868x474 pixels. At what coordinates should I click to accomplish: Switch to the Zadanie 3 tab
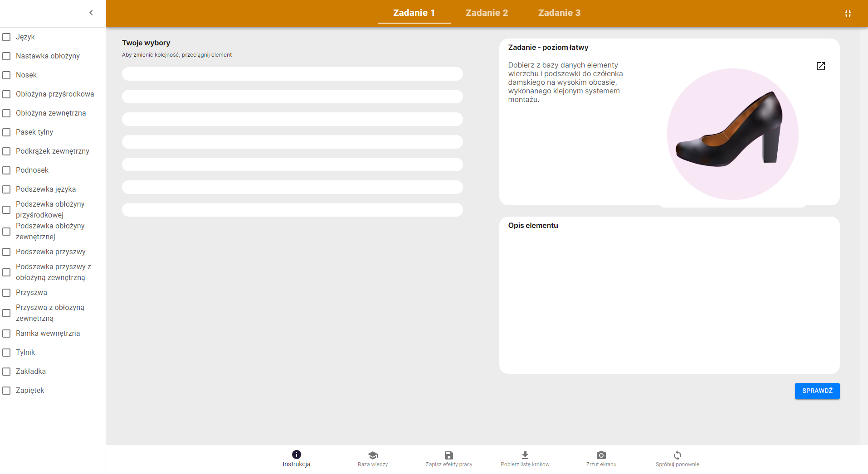(559, 13)
